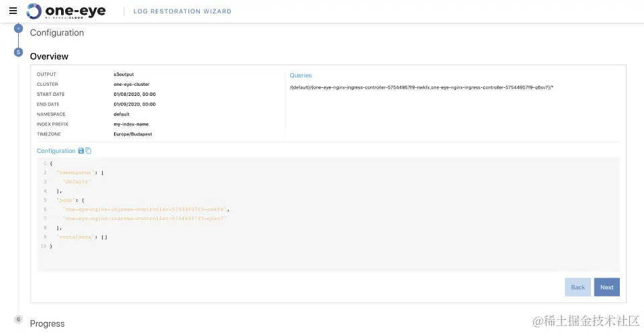
Task: Click the one-eye-cluster value
Action: [131, 85]
